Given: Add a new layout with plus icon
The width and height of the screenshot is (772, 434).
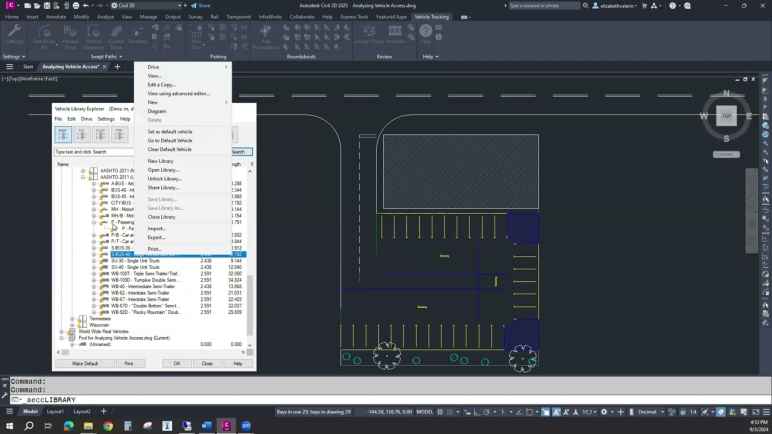Looking at the screenshot, I should (x=103, y=411).
